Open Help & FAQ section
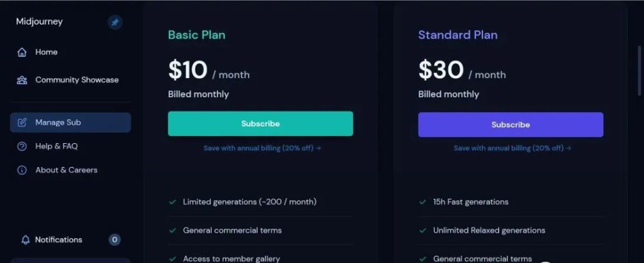The width and height of the screenshot is (644, 263). click(56, 146)
